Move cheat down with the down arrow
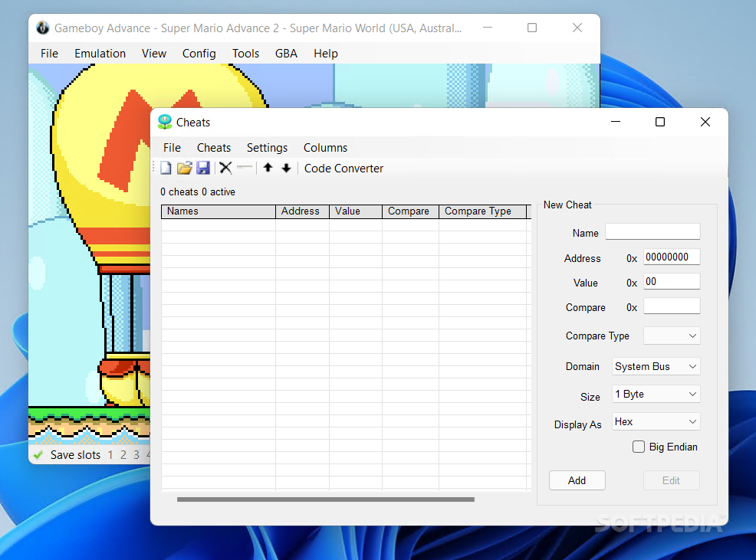756x560 pixels. click(x=287, y=168)
